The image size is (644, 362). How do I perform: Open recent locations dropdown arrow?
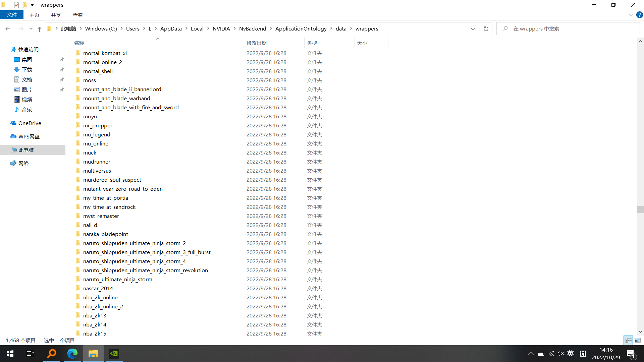(31, 29)
